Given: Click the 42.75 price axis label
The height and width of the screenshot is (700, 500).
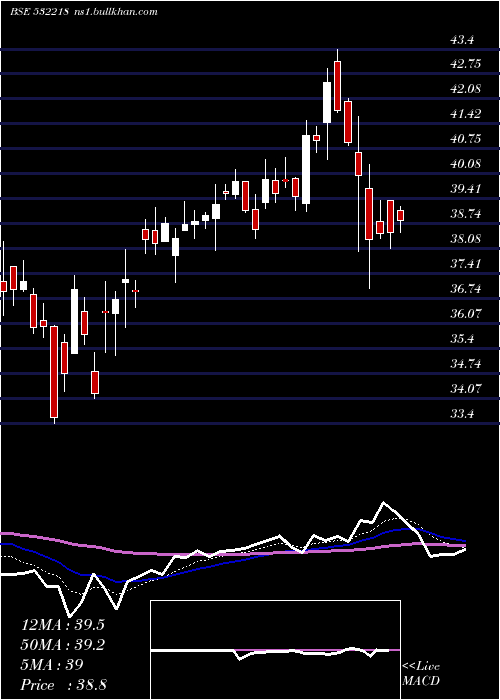Looking at the screenshot, I should point(466,64).
